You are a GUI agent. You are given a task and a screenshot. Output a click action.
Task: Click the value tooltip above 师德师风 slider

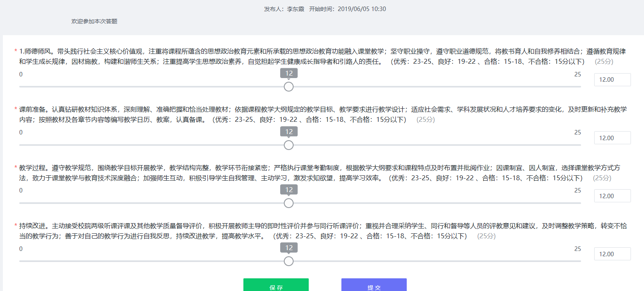[289, 73]
